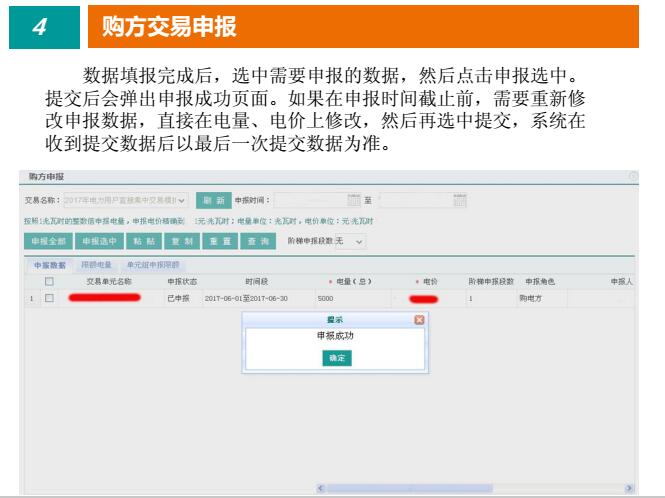Open the start date calendar picker
665x498 pixels.
click(x=353, y=199)
